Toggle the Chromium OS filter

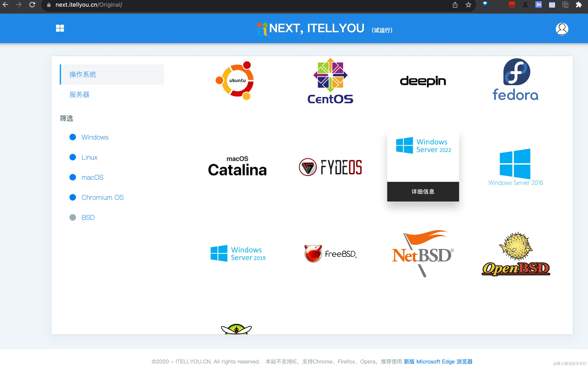96,197
